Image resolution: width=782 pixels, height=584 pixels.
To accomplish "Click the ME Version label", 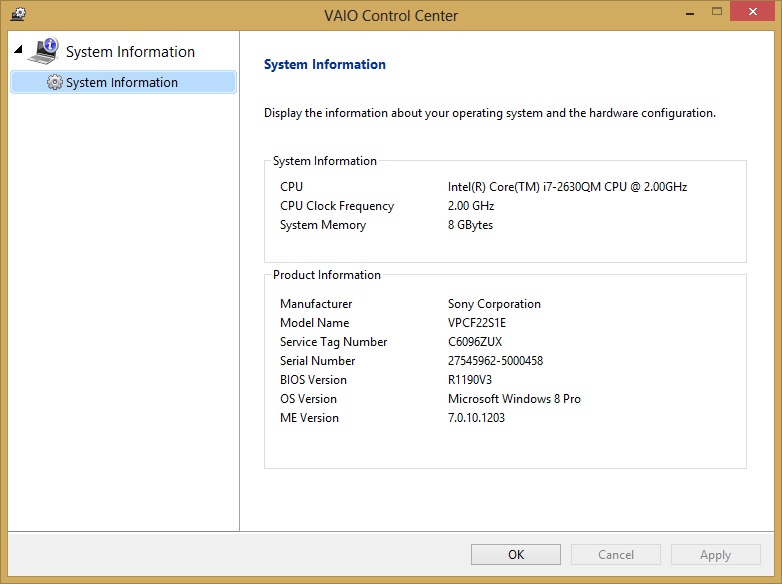I will [x=309, y=417].
